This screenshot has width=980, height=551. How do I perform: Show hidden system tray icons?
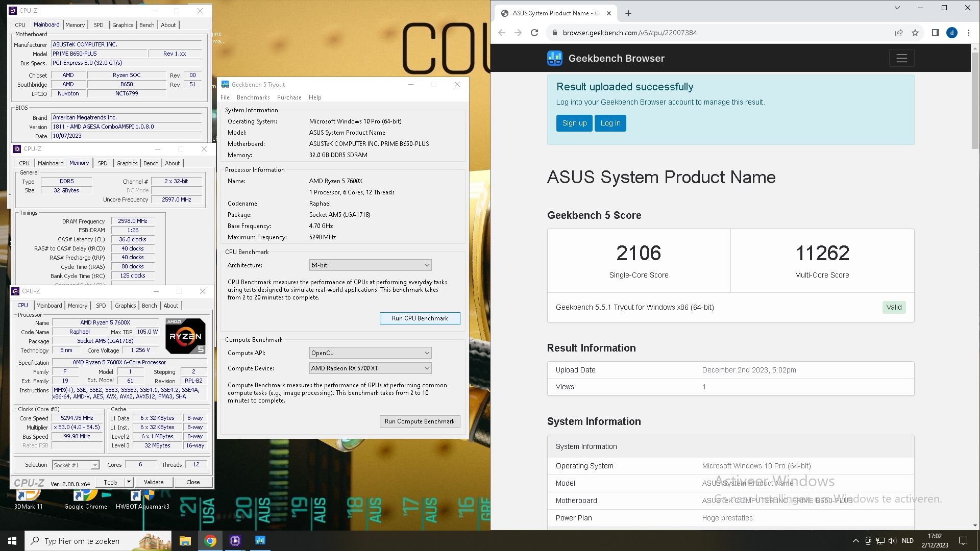[855, 541]
